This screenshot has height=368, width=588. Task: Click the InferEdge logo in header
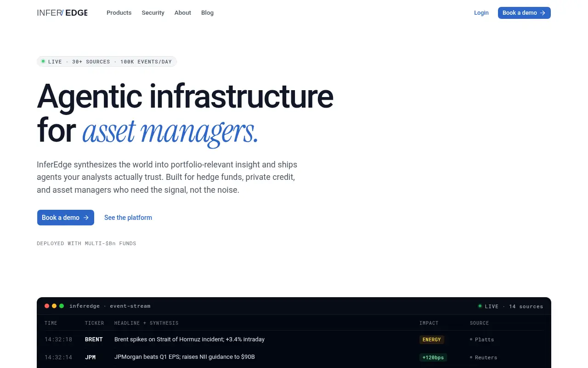click(62, 13)
